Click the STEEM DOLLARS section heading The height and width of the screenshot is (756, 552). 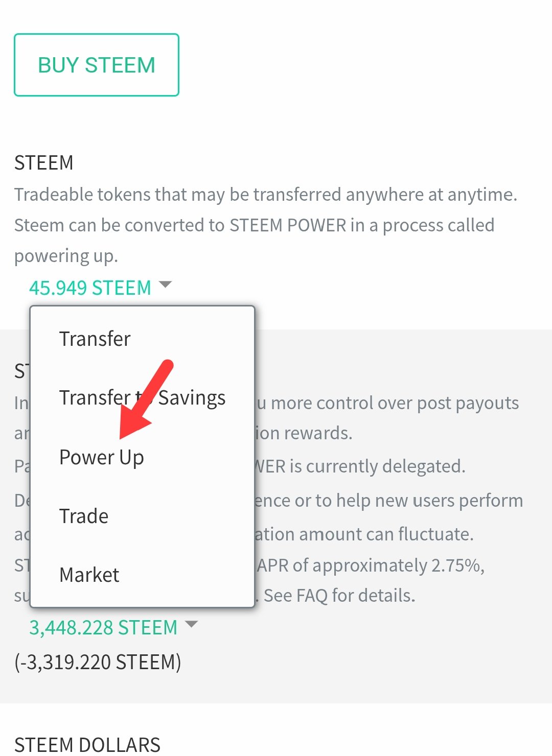(x=87, y=745)
